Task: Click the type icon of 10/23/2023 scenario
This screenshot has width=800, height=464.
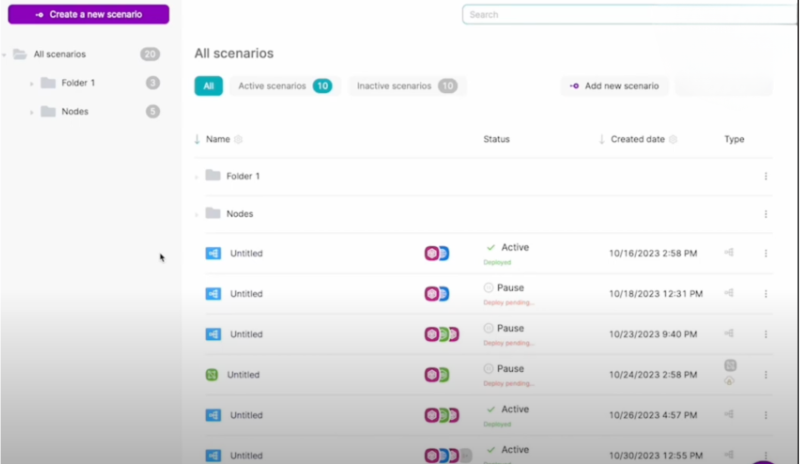Action: [x=729, y=333]
